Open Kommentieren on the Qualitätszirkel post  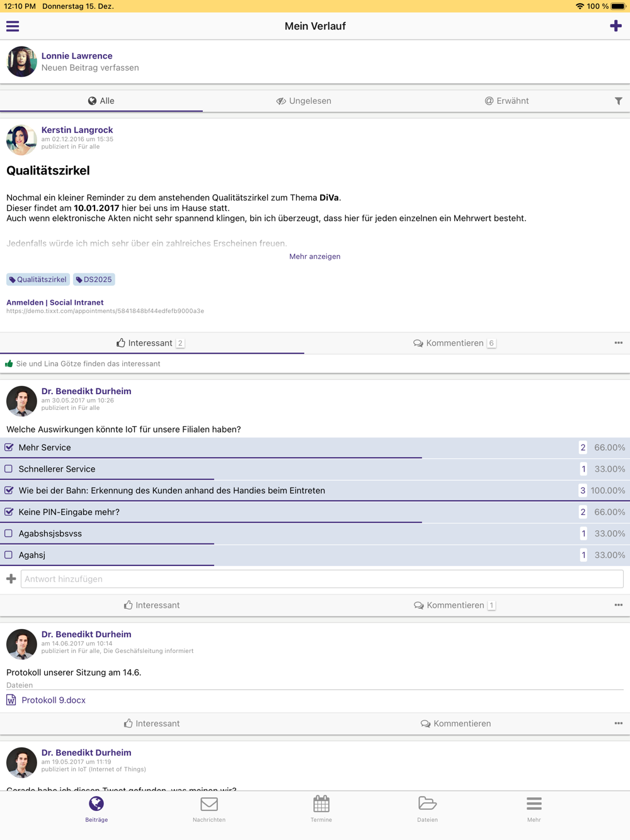[454, 343]
